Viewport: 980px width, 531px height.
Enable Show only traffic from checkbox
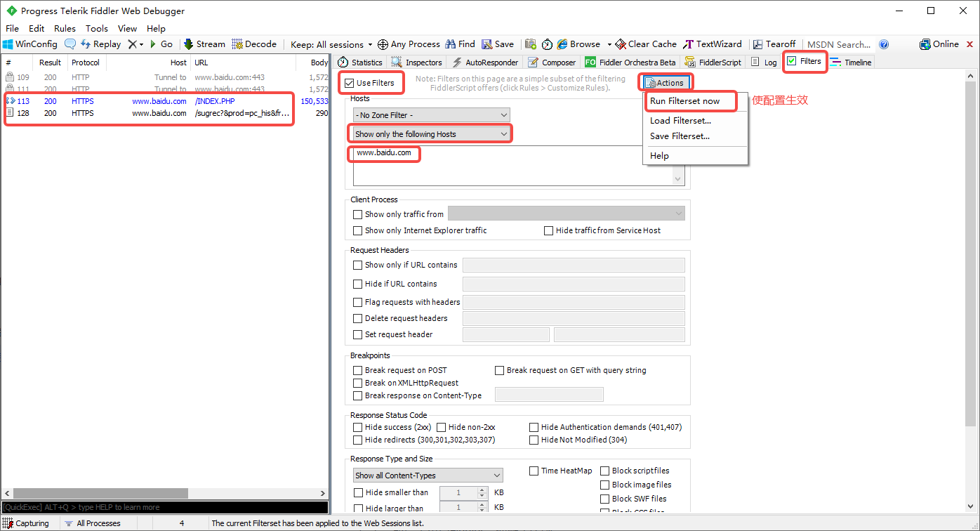(x=358, y=215)
